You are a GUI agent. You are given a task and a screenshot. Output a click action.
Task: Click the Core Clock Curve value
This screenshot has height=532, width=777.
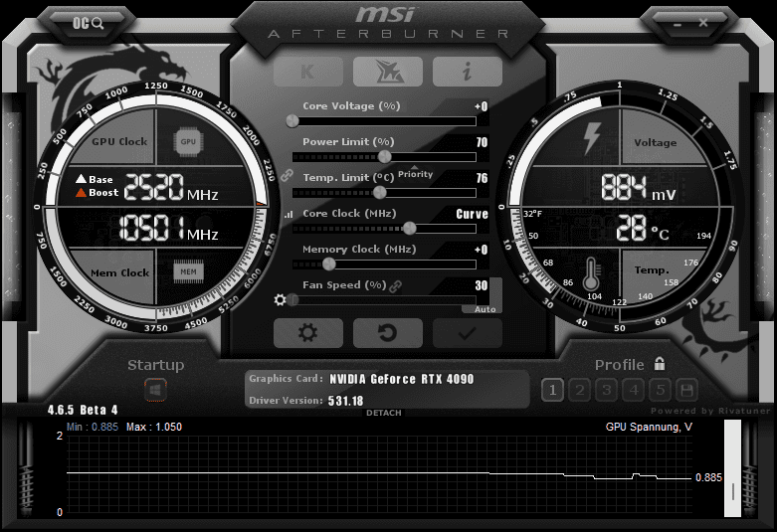coord(472,214)
